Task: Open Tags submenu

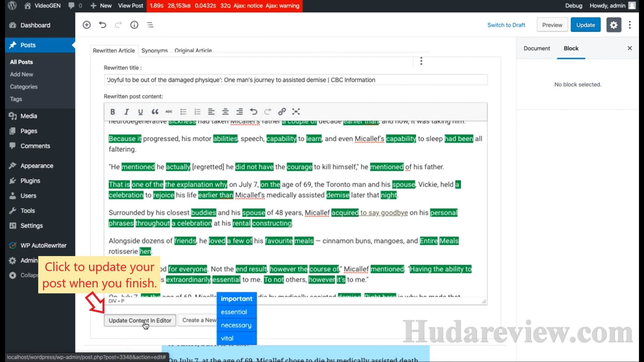Action: coord(16,99)
